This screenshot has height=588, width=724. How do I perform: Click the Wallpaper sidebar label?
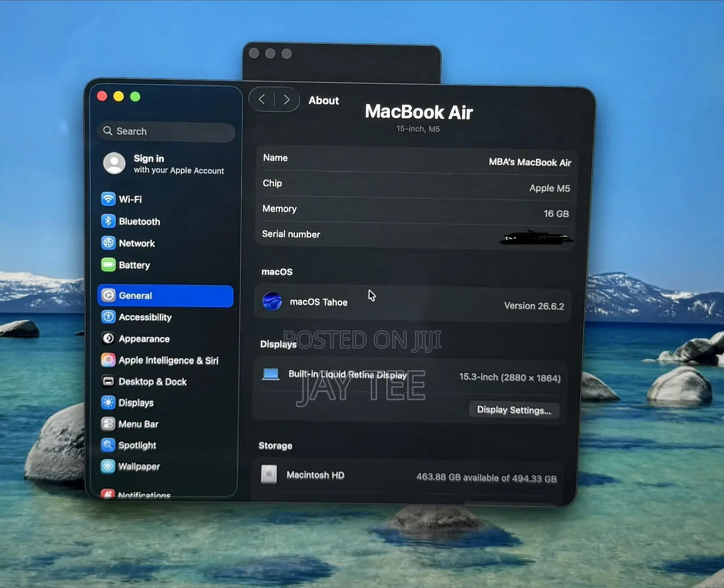point(139,466)
